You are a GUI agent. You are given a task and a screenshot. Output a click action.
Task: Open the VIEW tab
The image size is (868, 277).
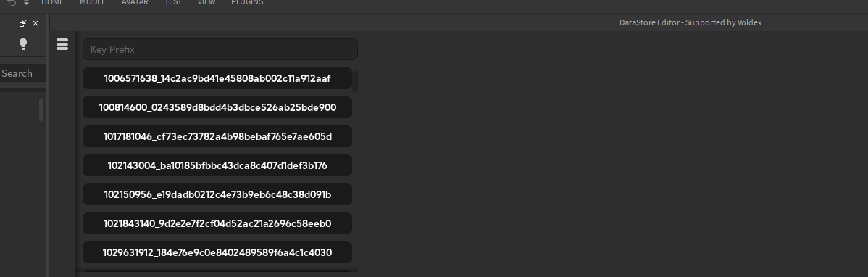tap(206, 2)
